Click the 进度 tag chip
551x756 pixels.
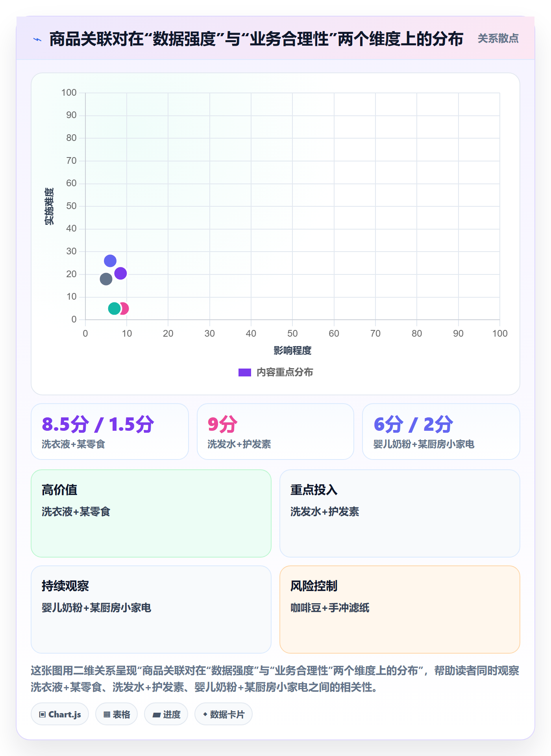coord(166,714)
